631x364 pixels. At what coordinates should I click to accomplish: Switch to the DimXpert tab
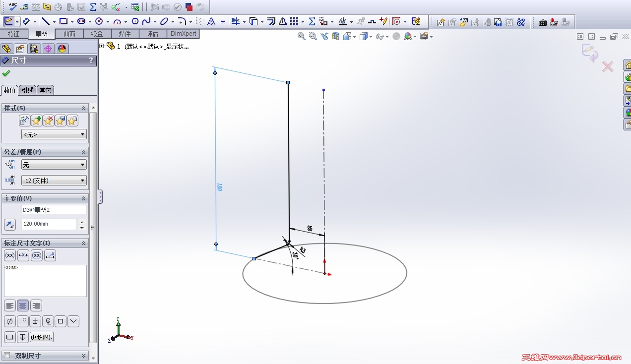[x=183, y=34]
